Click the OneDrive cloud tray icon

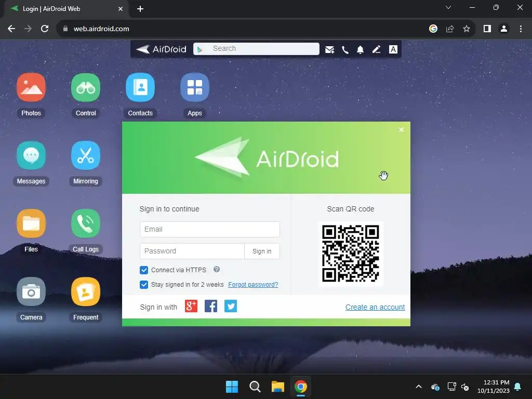[x=435, y=387]
